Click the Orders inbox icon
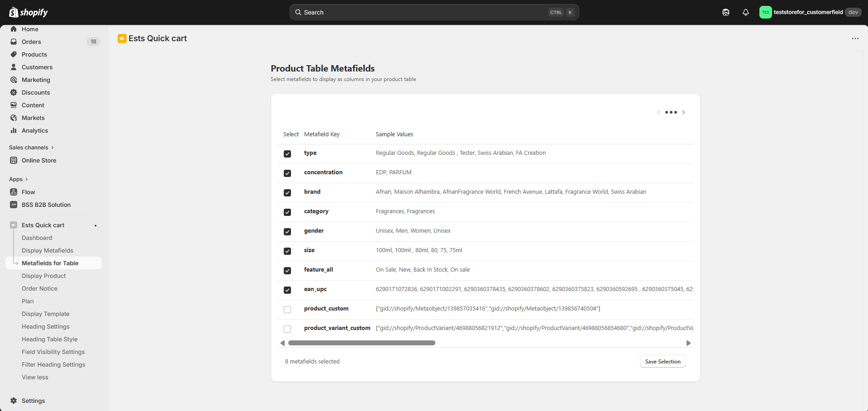Image resolution: width=868 pixels, height=411 pixels. point(14,42)
